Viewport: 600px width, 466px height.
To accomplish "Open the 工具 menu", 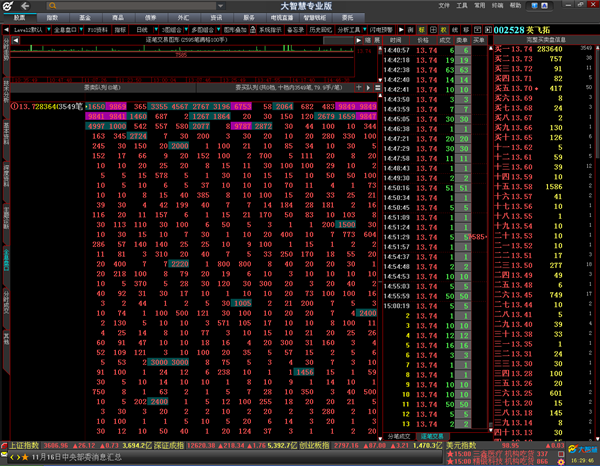I will pos(462,5).
